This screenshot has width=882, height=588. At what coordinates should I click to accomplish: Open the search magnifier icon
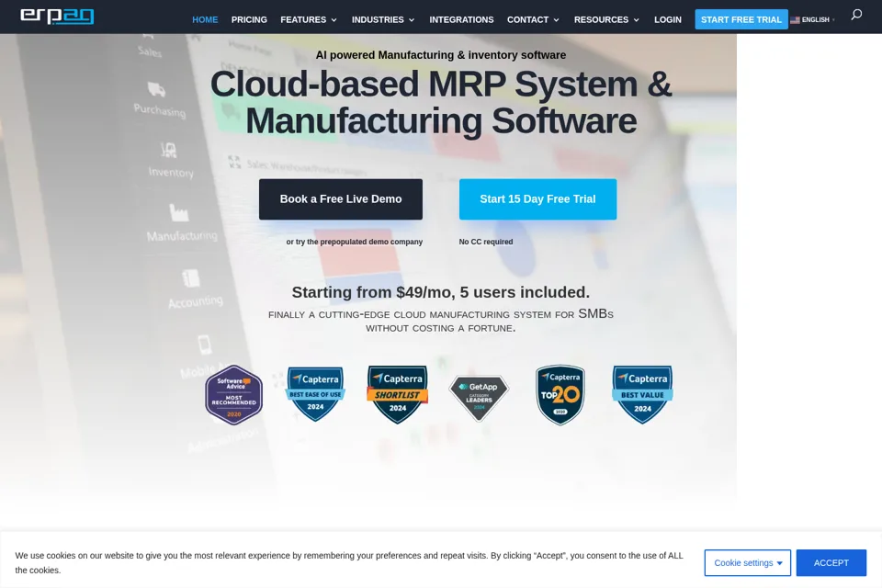[x=856, y=15]
